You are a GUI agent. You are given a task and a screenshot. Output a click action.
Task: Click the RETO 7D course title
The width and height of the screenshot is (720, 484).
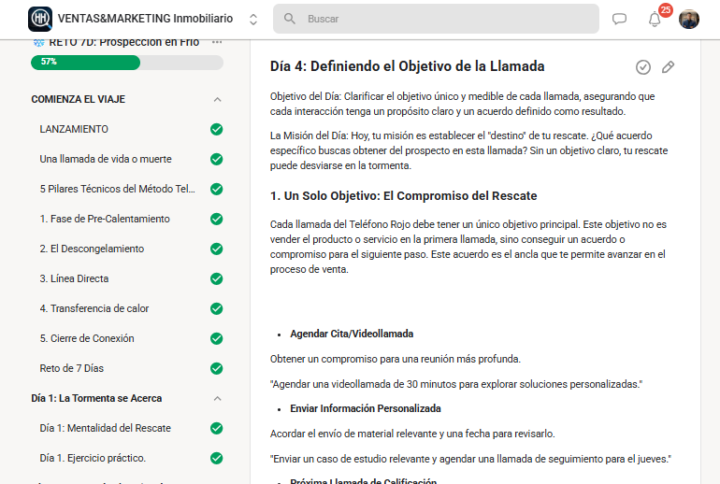click(x=124, y=42)
